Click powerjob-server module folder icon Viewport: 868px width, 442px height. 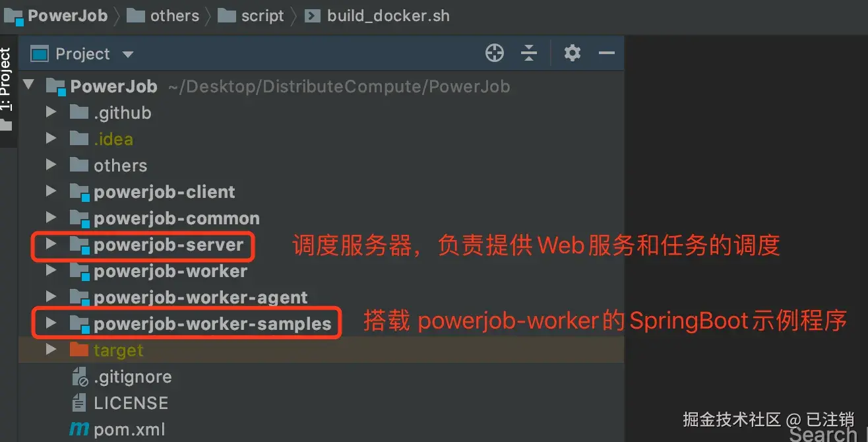(80, 245)
